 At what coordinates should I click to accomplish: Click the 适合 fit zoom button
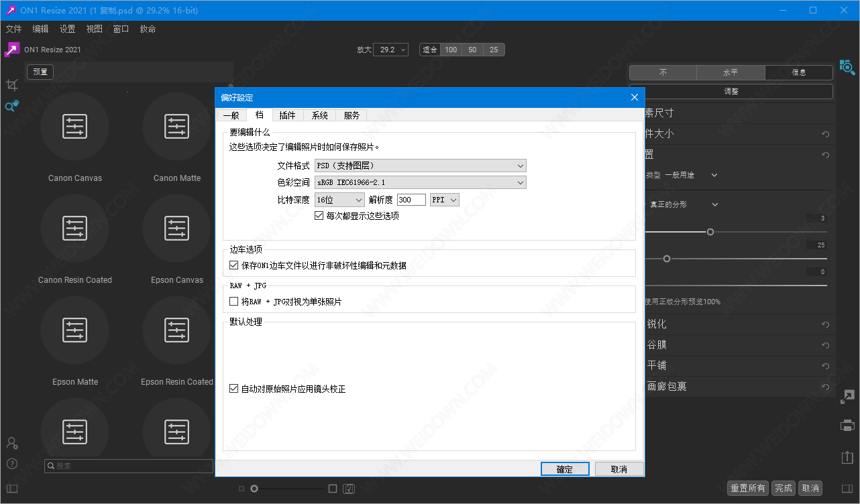tap(429, 50)
